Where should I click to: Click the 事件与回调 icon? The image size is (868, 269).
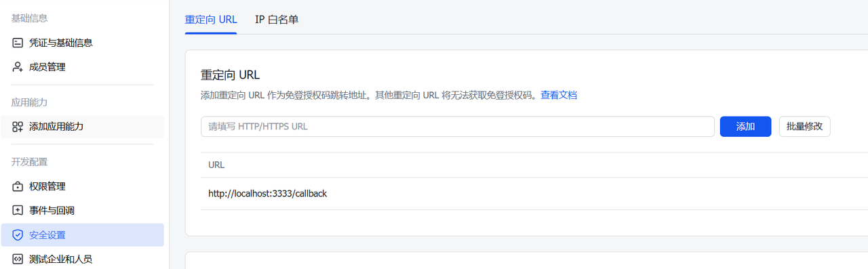(x=18, y=211)
